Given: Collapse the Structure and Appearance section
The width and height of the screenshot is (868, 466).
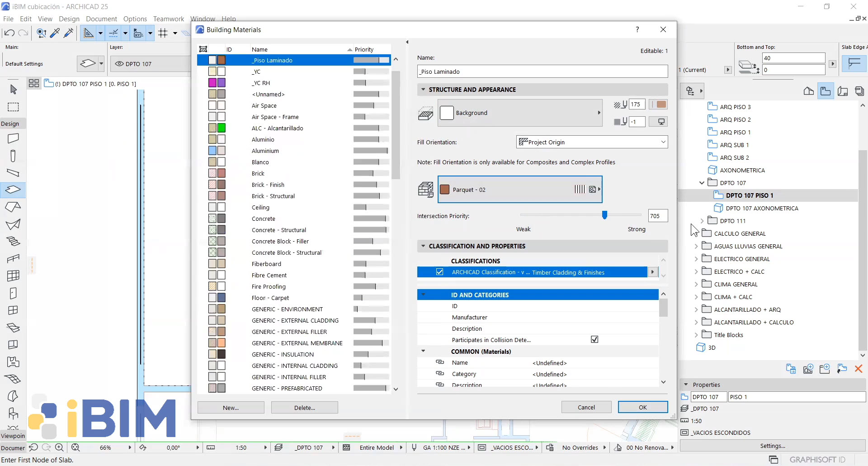Looking at the screenshot, I should pos(423,90).
